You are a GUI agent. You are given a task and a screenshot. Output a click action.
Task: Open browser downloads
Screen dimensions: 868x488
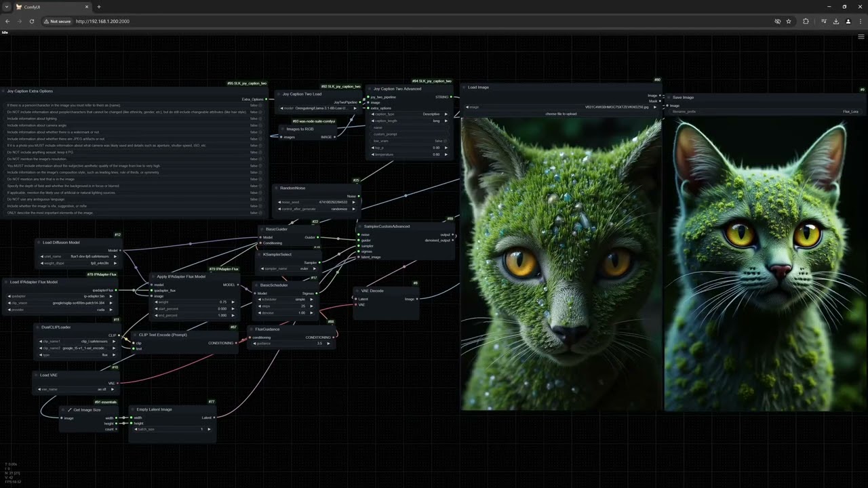pos(836,21)
